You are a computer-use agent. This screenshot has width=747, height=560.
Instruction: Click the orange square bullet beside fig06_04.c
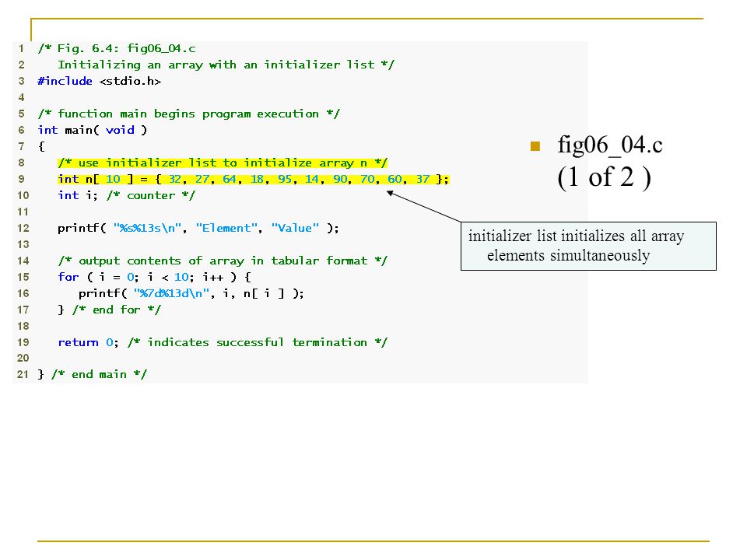(x=535, y=145)
